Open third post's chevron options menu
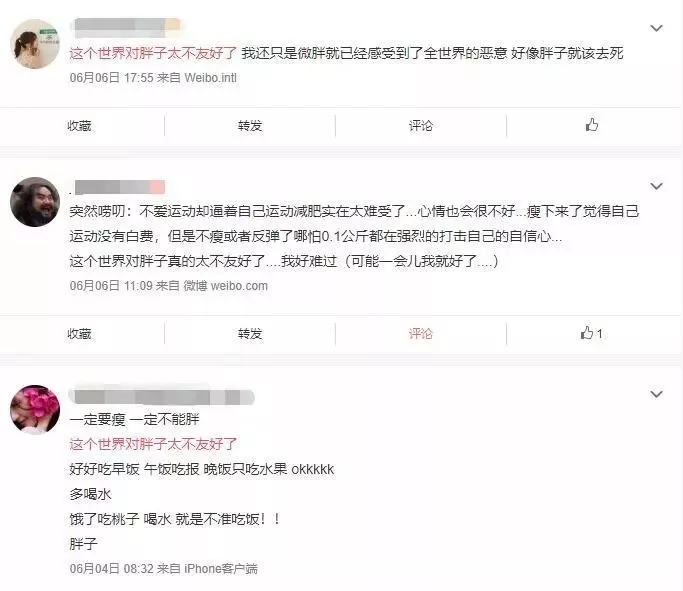 coord(656,394)
